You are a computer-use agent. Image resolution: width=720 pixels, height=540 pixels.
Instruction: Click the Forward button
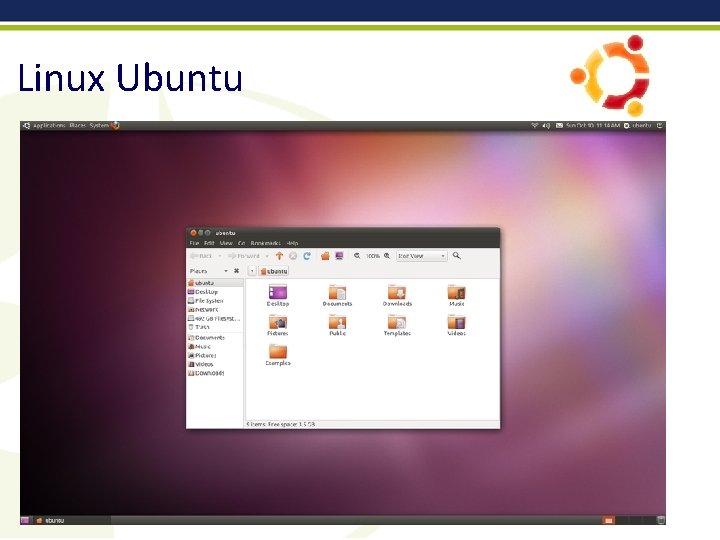coord(245,256)
